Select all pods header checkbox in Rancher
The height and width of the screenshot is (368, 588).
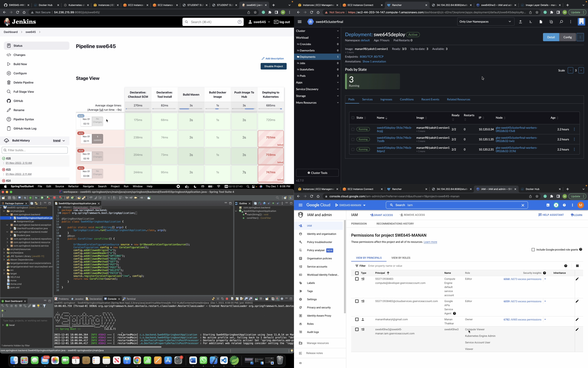353,118
